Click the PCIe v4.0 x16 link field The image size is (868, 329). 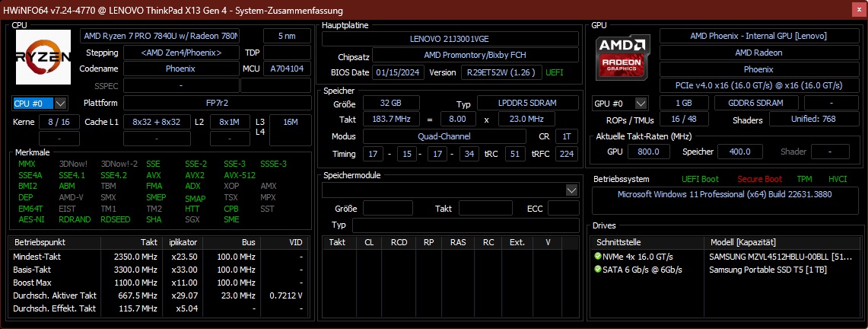click(x=758, y=86)
